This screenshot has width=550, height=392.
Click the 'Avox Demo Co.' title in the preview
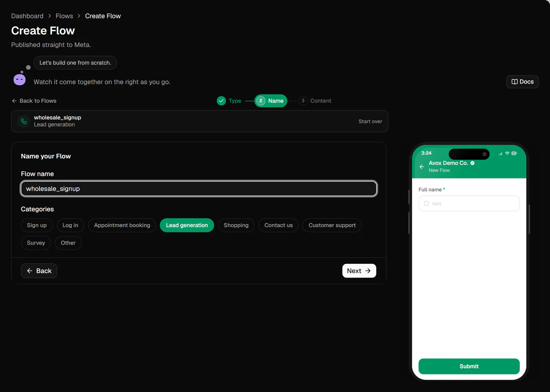point(448,163)
